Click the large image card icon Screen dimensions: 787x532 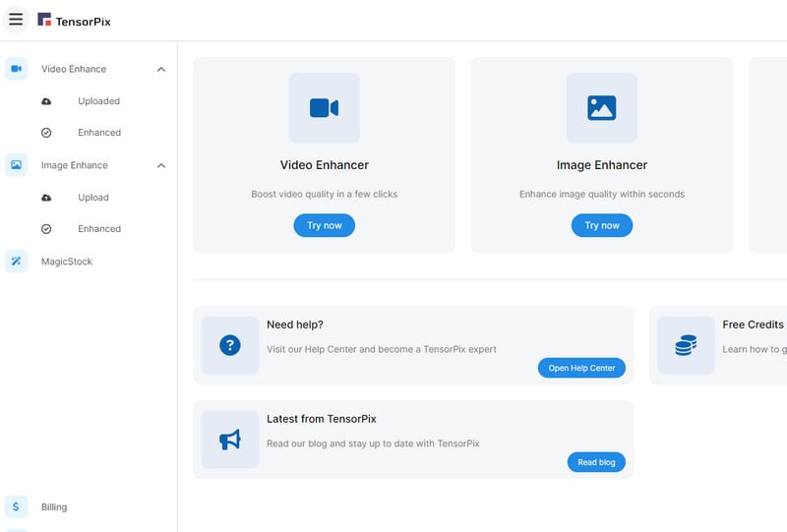(602, 108)
